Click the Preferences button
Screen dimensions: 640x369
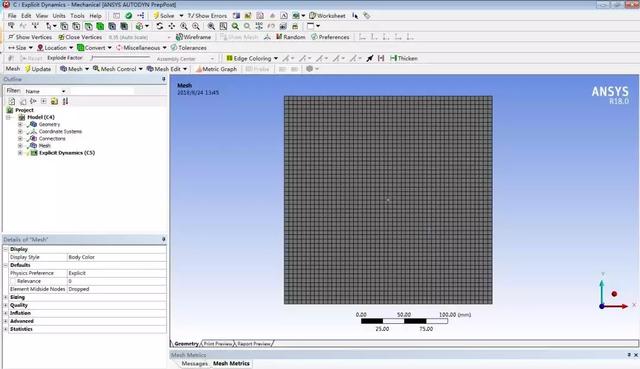point(330,37)
